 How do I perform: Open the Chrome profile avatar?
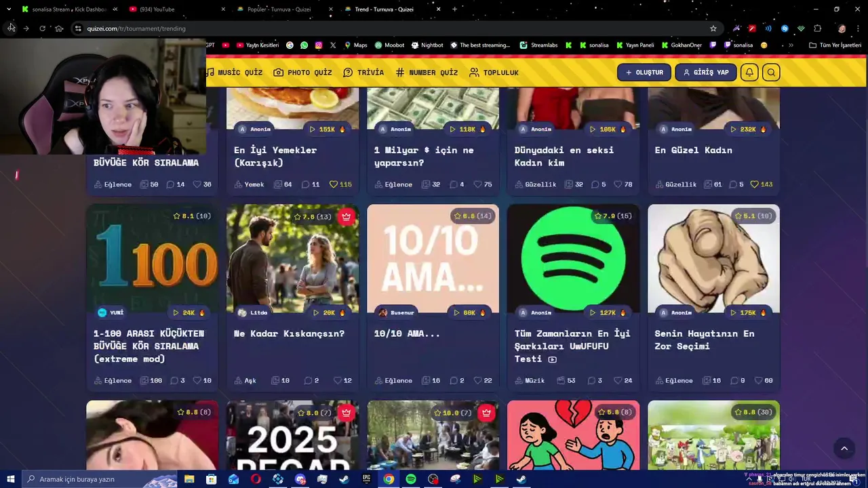coord(842,28)
